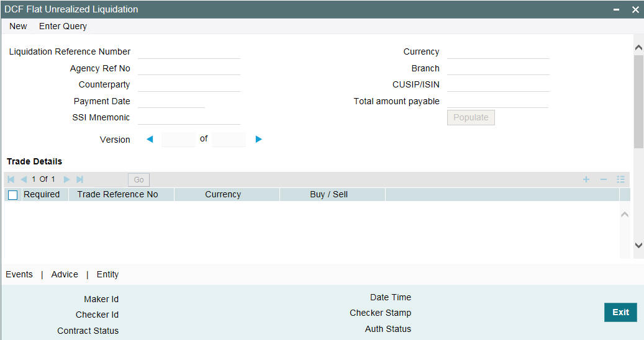Click main scrollbar down arrow

pyautogui.click(x=638, y=245)
